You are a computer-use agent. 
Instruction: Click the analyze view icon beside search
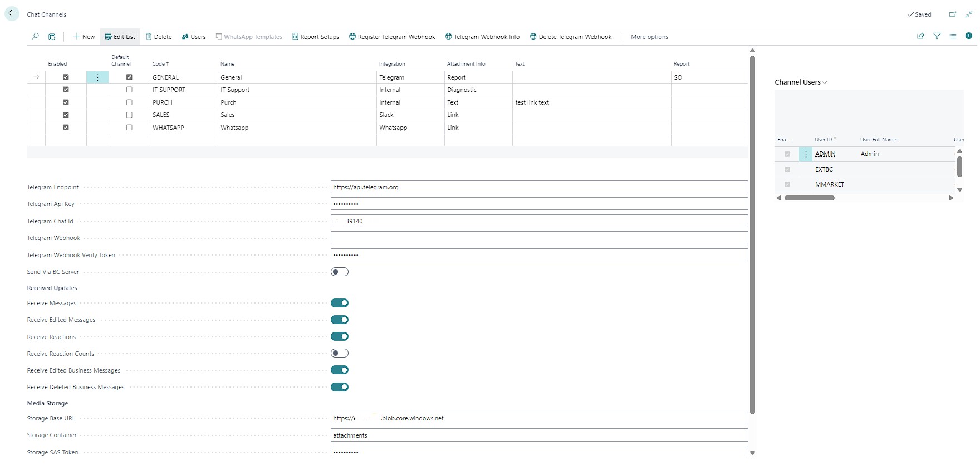coord(52,37)
